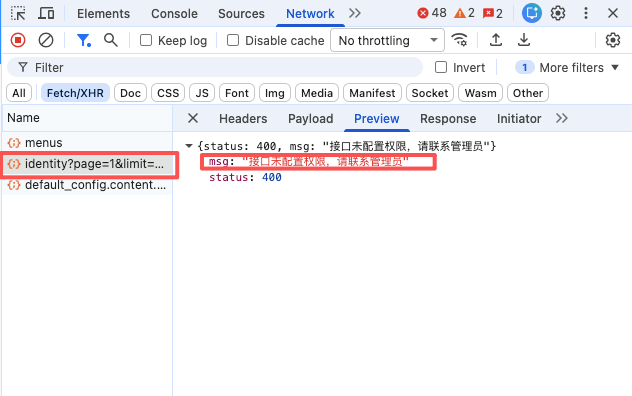The image size is (632, 396).
Task: Click the 2 issues counter
Action: 493,13
